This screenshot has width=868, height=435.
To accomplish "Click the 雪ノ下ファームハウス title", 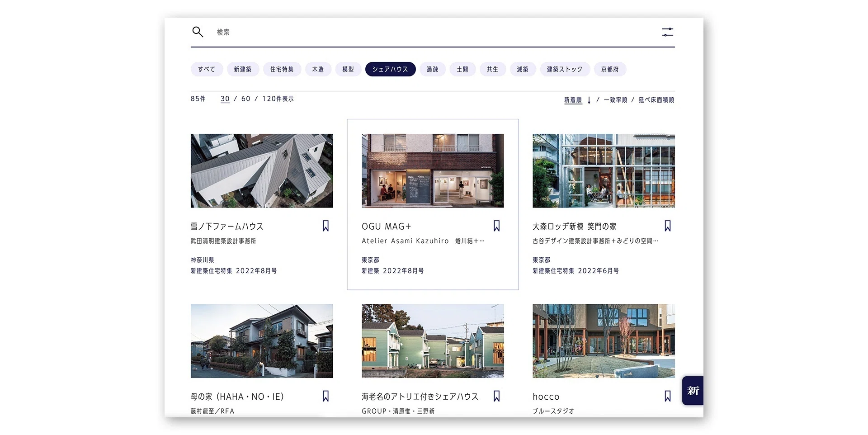I will [x=227, y=227].
